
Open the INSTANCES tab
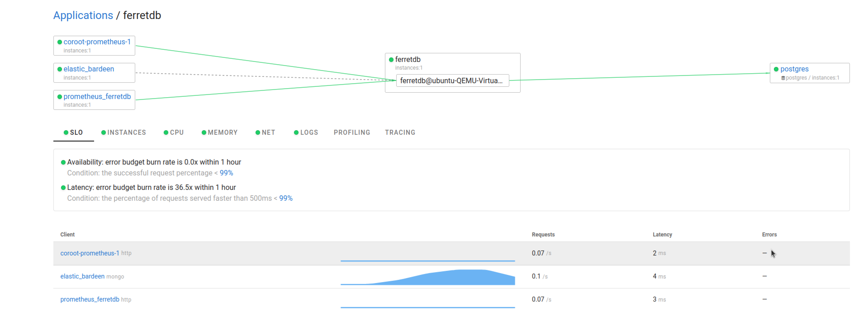click(124, 132)
